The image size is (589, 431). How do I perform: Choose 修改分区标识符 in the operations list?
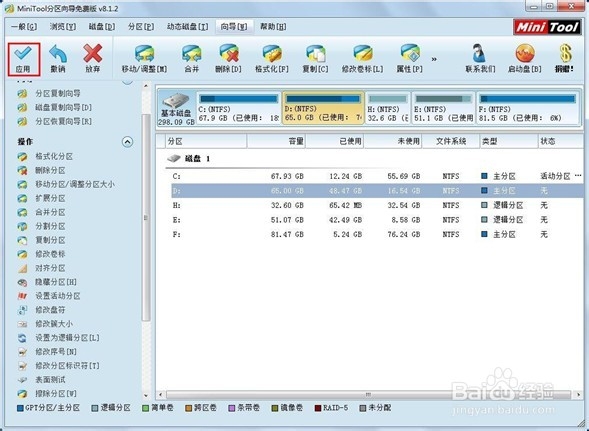67,366
